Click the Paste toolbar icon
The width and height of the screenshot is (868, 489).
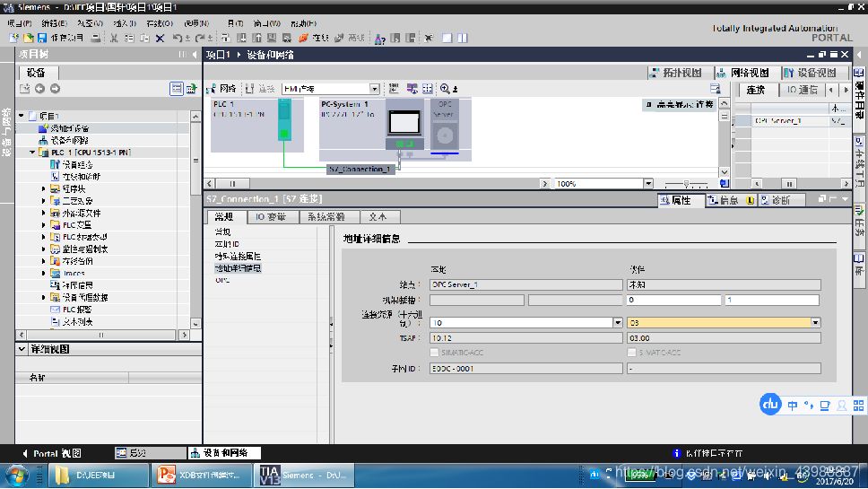[144, 39]
